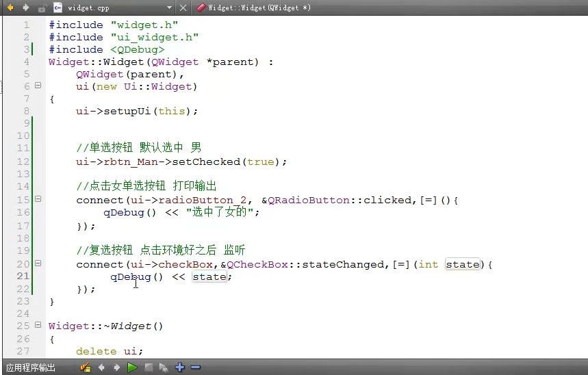Re-run the application with green play button
The image size is (588, 375).
point(132,367)
